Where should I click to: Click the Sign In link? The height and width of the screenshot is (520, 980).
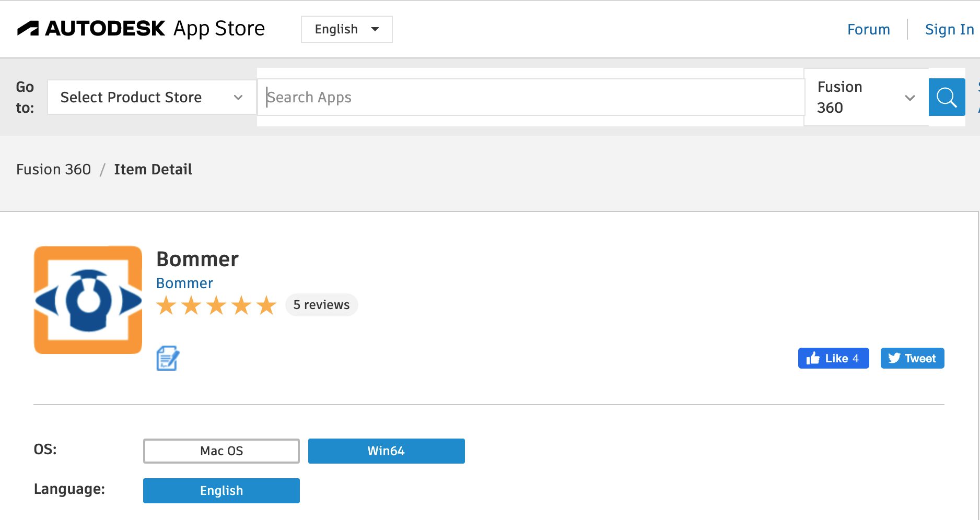tap(949, 29)
